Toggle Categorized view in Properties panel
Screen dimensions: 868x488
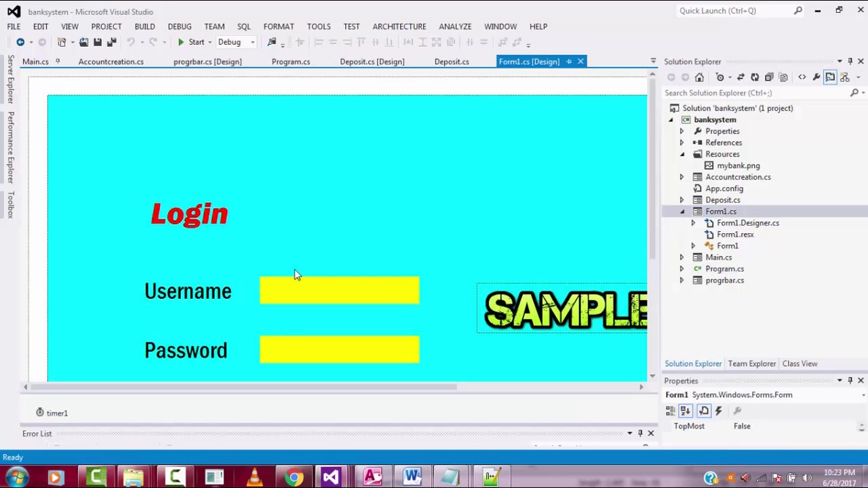point(671,411)
